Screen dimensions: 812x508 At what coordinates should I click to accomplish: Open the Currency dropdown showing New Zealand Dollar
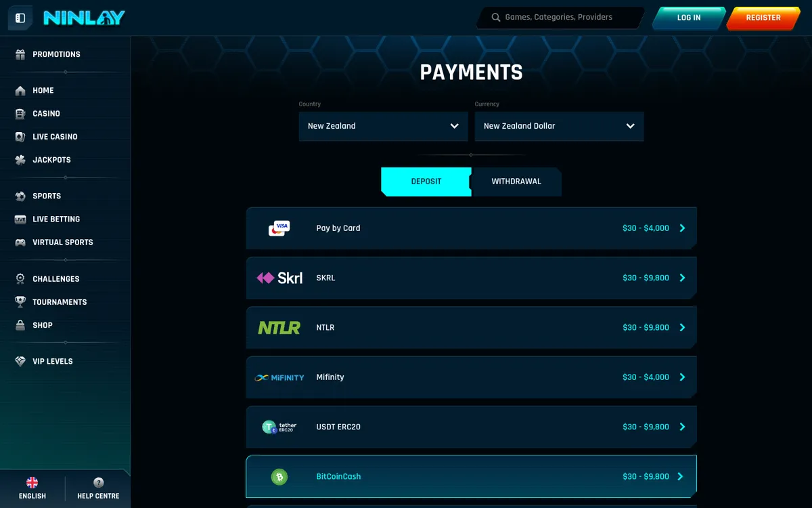pyautogui.click(x=559, y=126)
